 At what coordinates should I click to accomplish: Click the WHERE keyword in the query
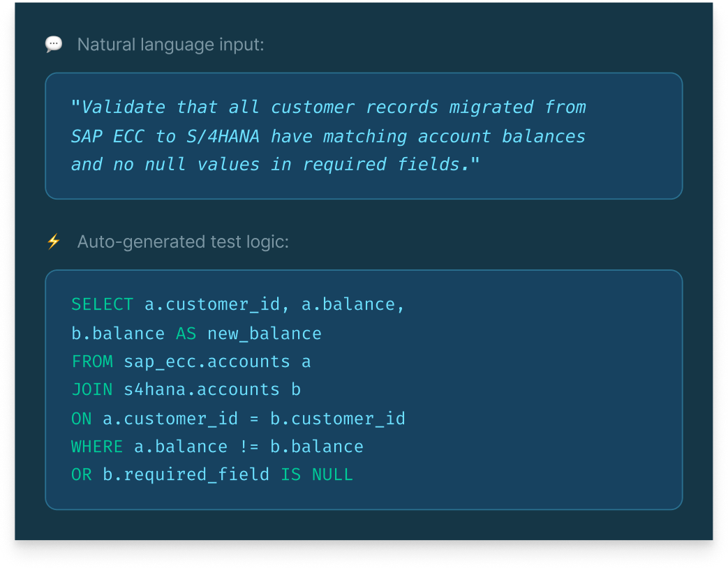click(97, 447)
